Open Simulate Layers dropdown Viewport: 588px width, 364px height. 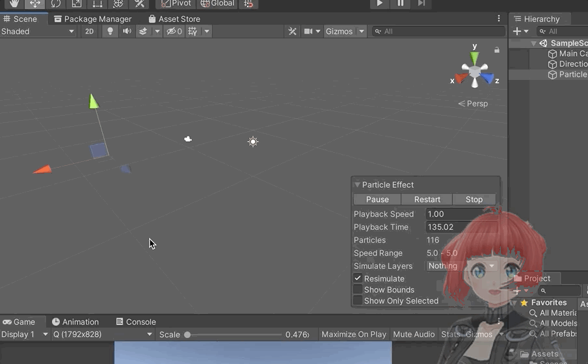point(462,266)
